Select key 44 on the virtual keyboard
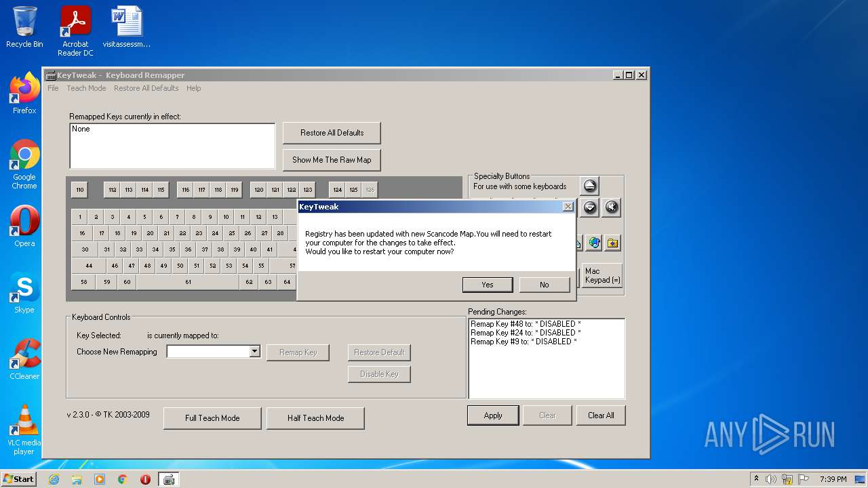The image size is (868, 488). point(89,266)
